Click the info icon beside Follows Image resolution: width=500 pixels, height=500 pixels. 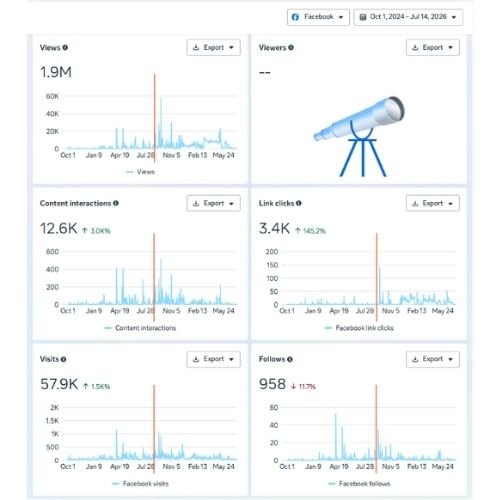290,359
